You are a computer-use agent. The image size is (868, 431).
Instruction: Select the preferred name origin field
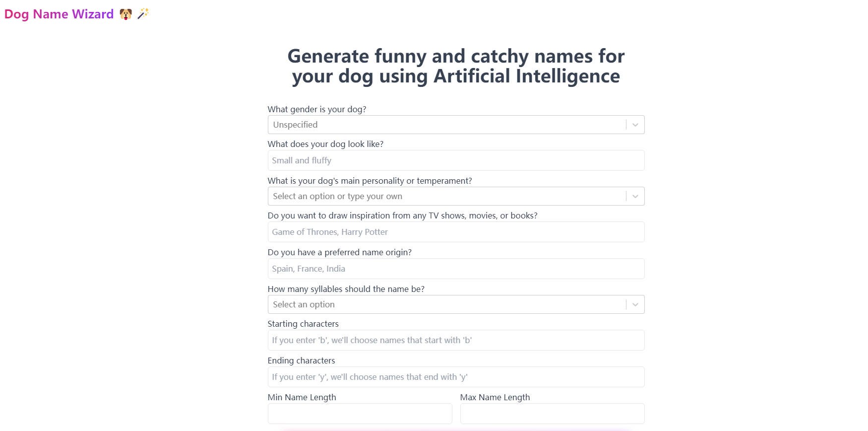[456, 269]
